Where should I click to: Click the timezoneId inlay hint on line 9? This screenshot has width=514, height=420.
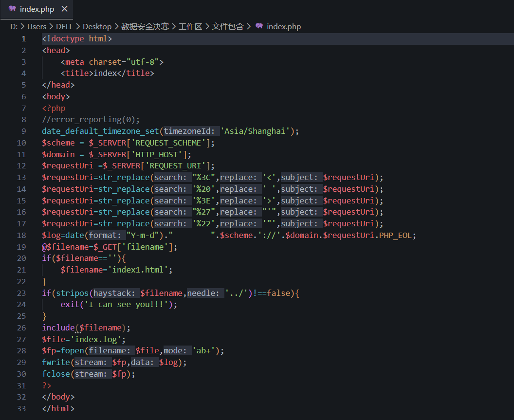click(x=190, y=131)
